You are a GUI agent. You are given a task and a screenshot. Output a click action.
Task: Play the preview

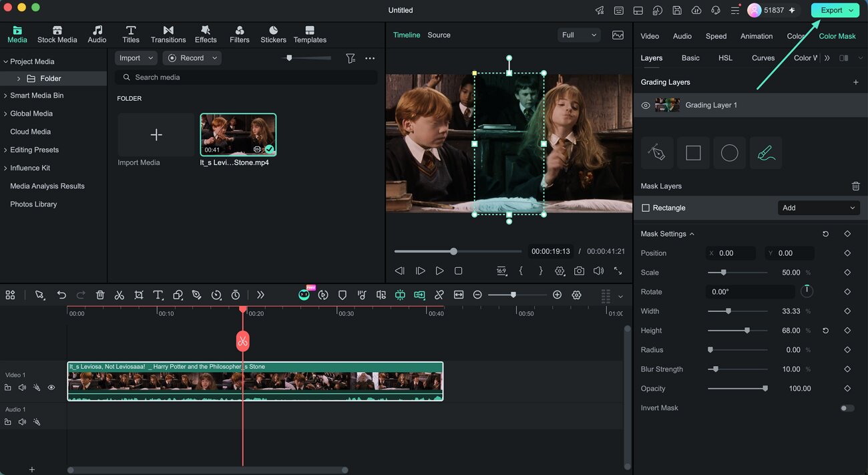coord(439,271)
